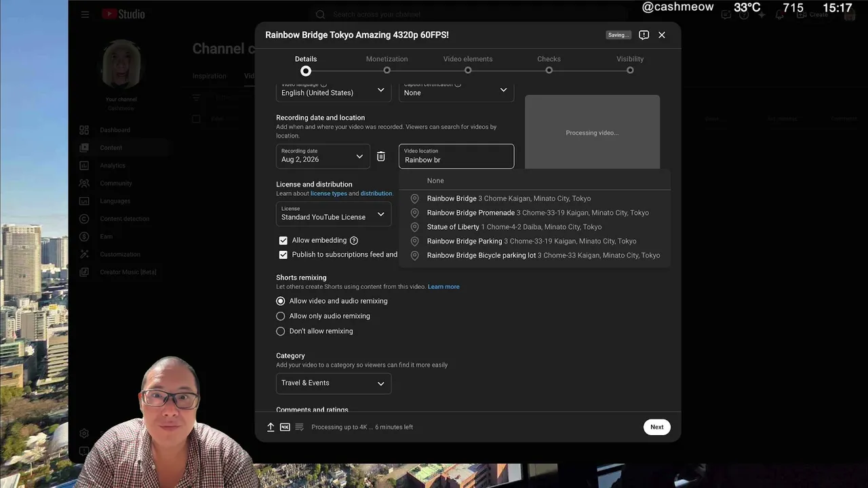Click the YouTube Studio logo

(x=123, y=14)
